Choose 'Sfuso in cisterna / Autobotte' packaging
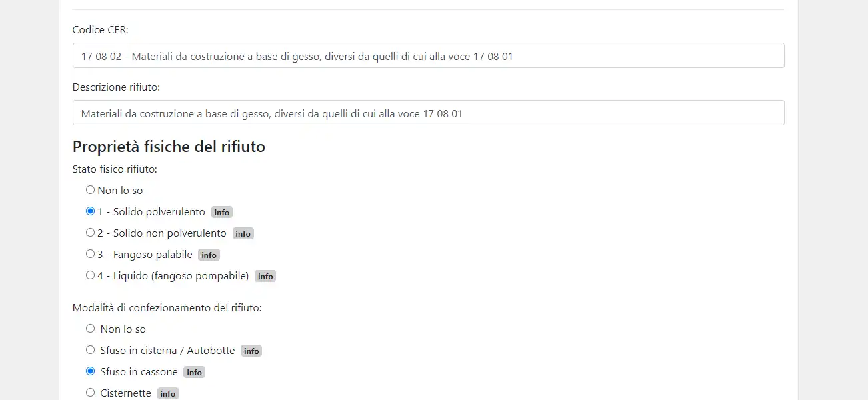 pyautogui.click(x=91, y=350)
